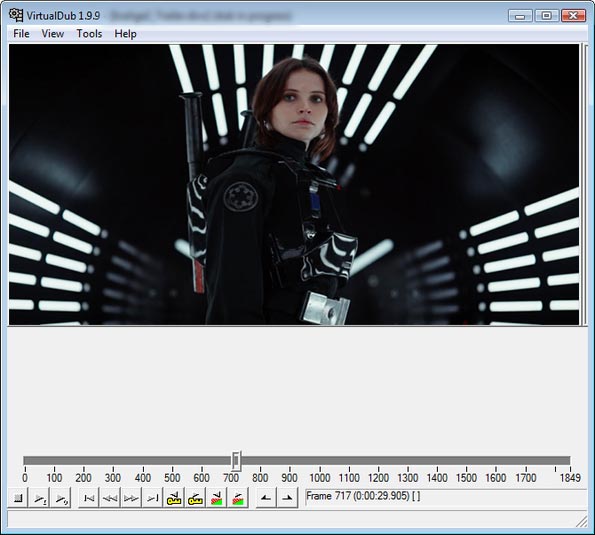Click the 600 label on the frame ruler
The height and width of the screenshot is (535, 595).
click(x=201, y=478)
